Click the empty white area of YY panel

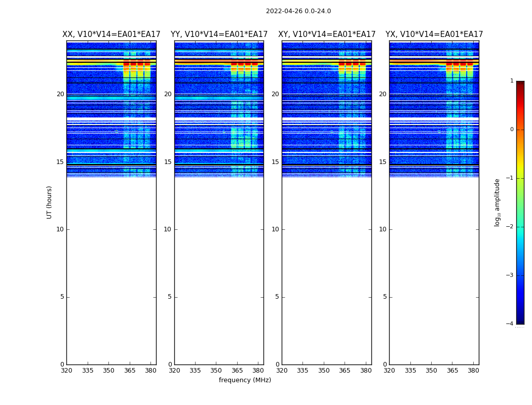(219, 268)
